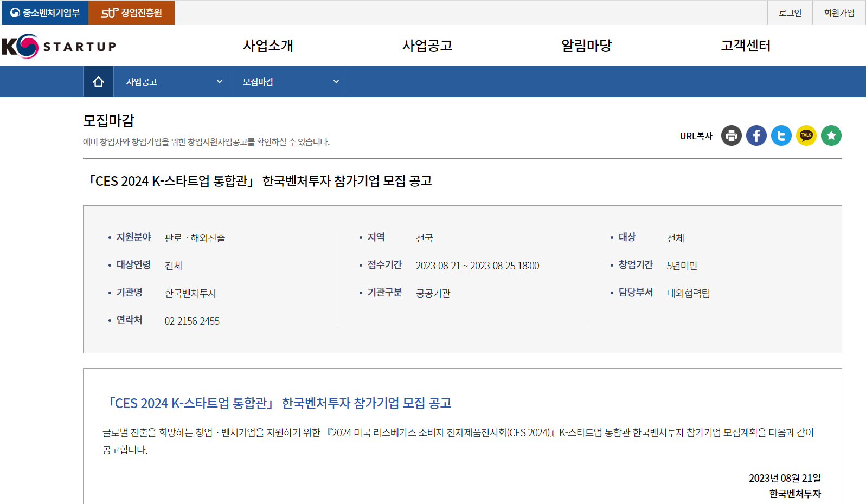The width and height of the screenshot is (866, 504).
Task: Click the 모집마감 page heading
Action: (x=108, y=120)
